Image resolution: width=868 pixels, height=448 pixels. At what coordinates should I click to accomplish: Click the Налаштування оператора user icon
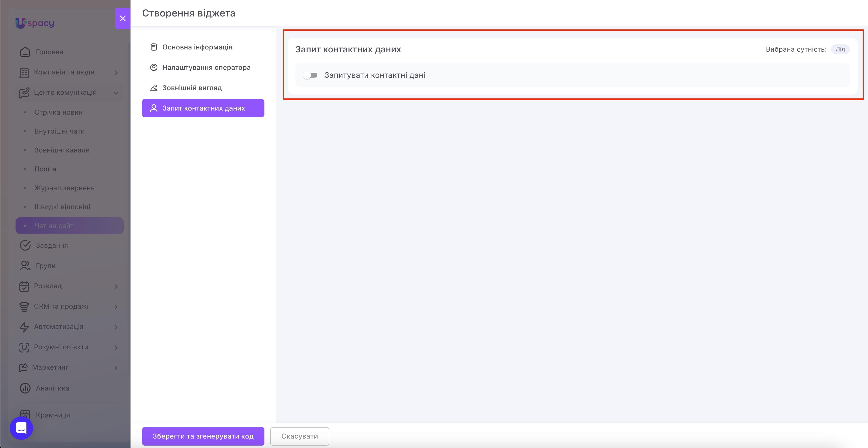coord(154,67)
